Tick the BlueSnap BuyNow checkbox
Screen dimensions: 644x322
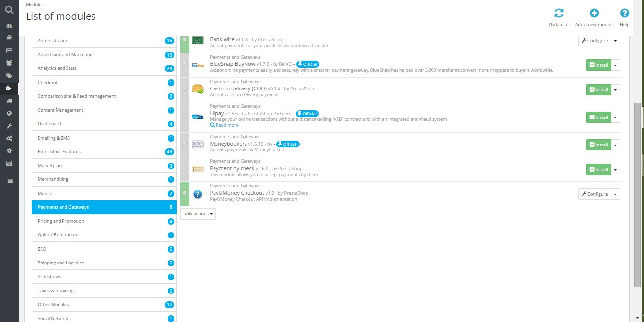(184, 64)
